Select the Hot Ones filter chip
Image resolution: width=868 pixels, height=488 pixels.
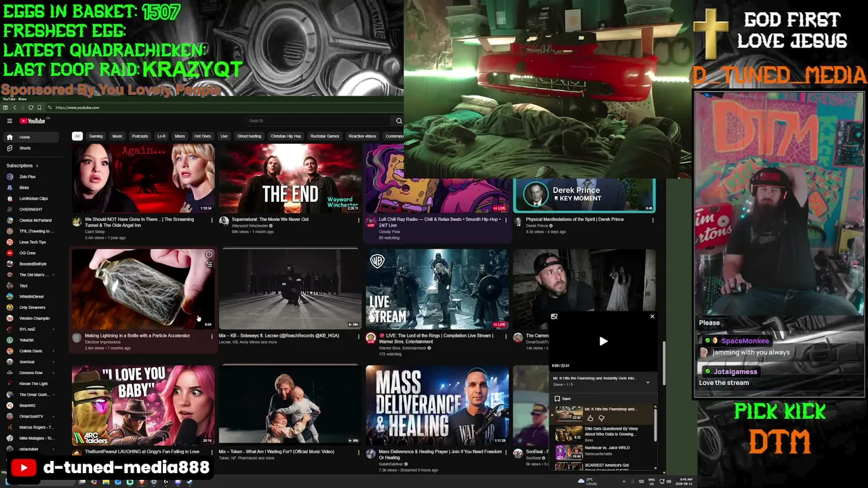[x=203, y=136]
